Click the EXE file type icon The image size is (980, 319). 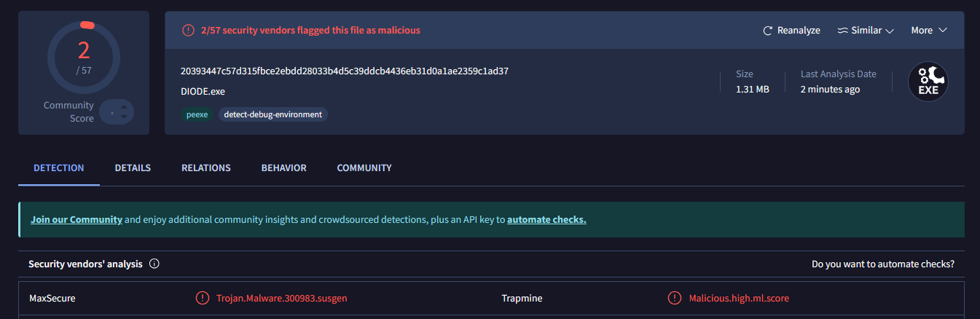coord(928,82)
